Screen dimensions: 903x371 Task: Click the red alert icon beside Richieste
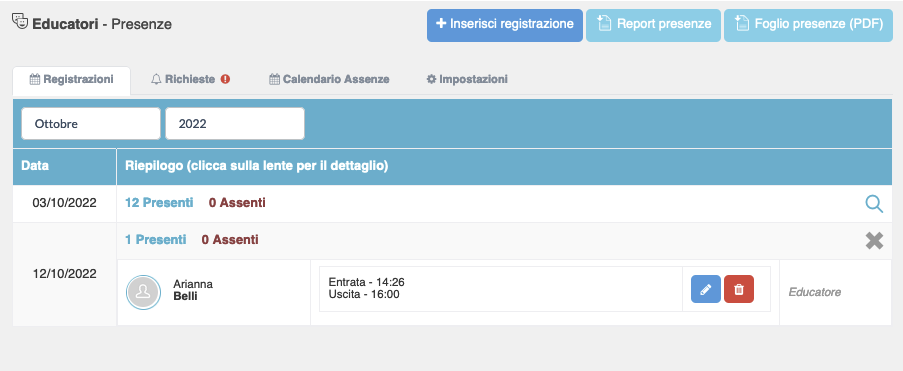225,80
